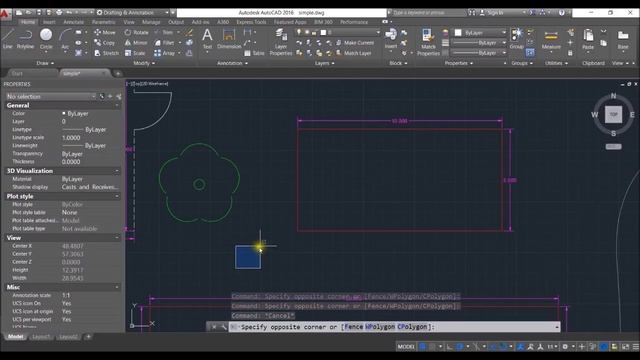The width and height of the screenshot is (640, 360).
Task: Click Match Layer button
Action: click(x=353, y=53)
